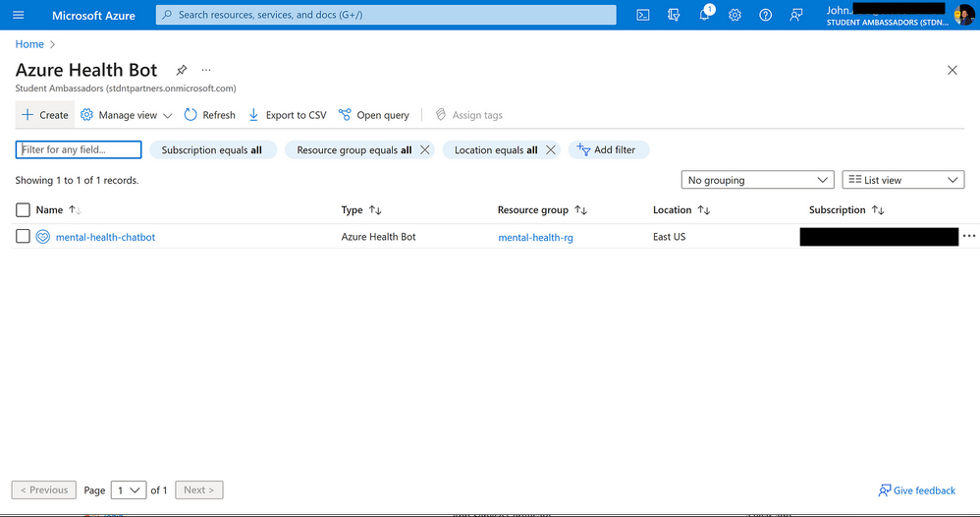Click the Azure Health Bot type cell
Image resolution: width=980 pixels, height=517 pixels.
click(378, 237)
